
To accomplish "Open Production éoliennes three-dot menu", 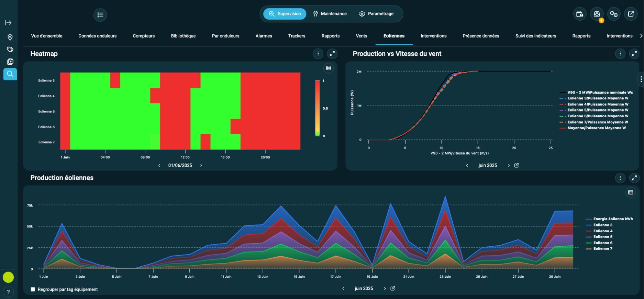I will (620, 178).
